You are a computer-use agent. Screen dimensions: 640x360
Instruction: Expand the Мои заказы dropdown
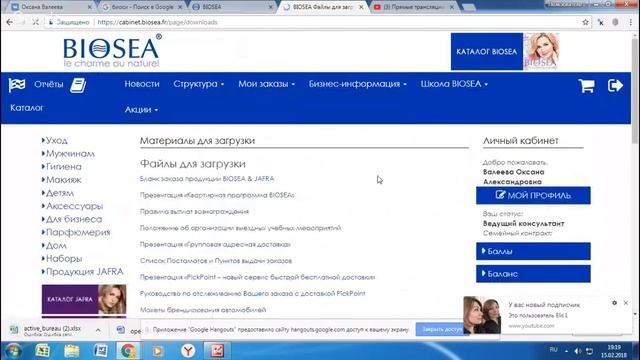click(267, 84)
